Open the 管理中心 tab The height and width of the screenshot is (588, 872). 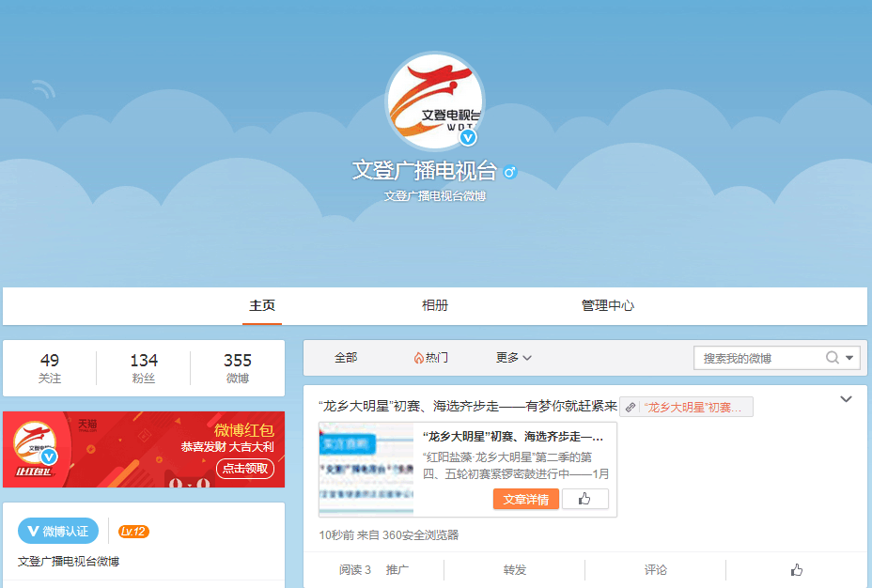(608, 305)
